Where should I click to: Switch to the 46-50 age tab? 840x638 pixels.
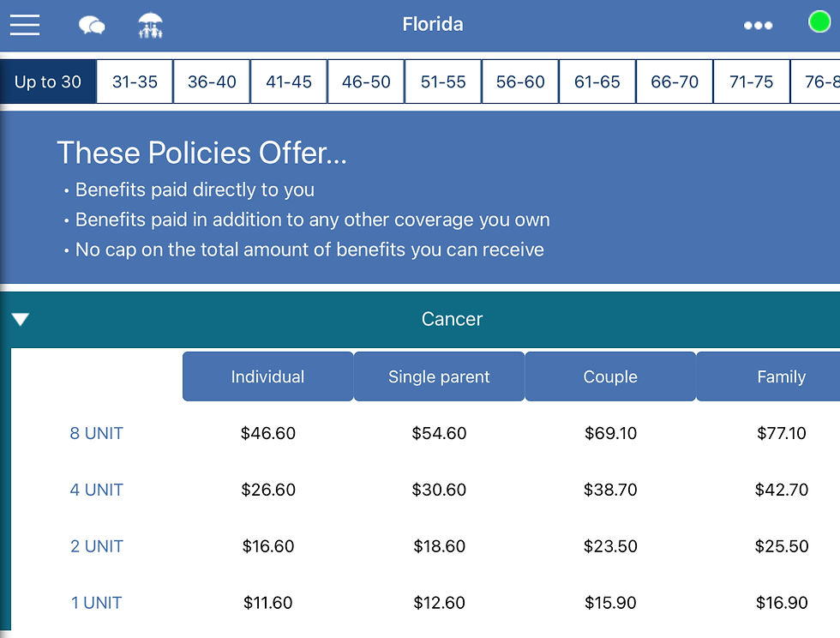tap(366, 82)
